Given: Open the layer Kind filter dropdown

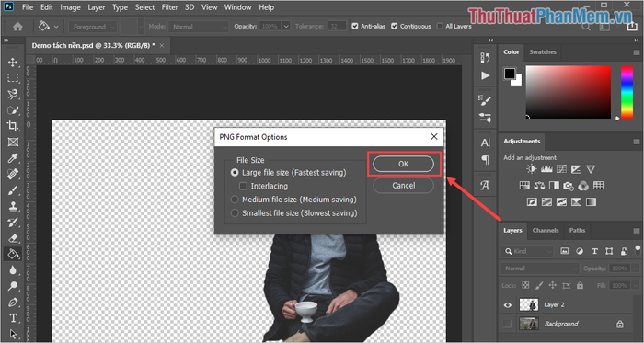Looking at the screenshot, I should tap(527, 251).
